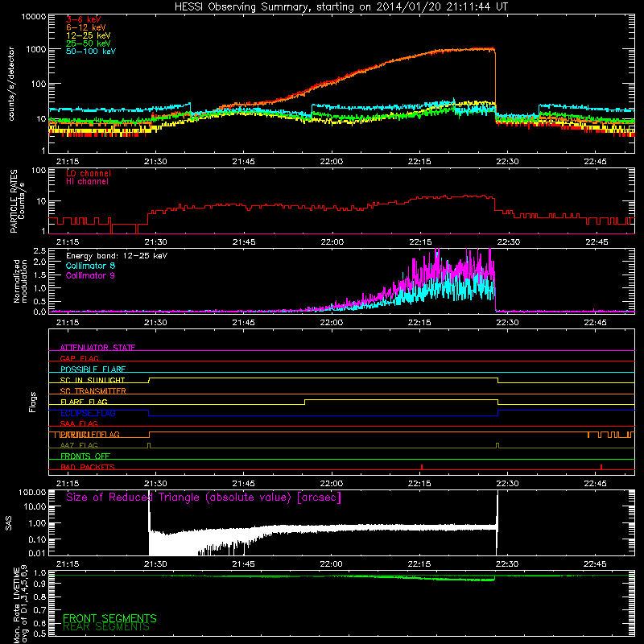The image size is (644, 644).
Task: Click the 22:00 time label under the count-rate plot
Action: (331, 162)
